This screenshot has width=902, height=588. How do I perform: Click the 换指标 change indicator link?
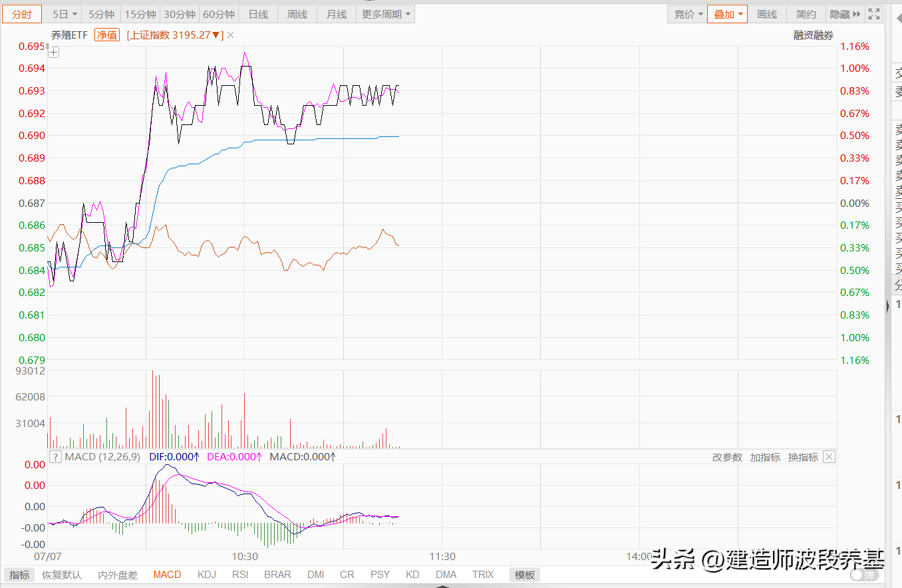coord(803,458)
